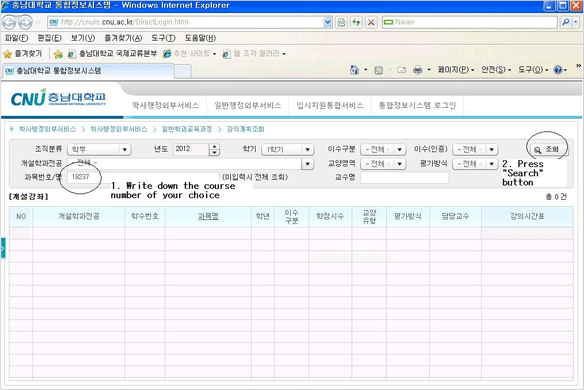584x390 pixels.
Task: Sort by the 과목명 column header
Action: click(x=208, y=216)
